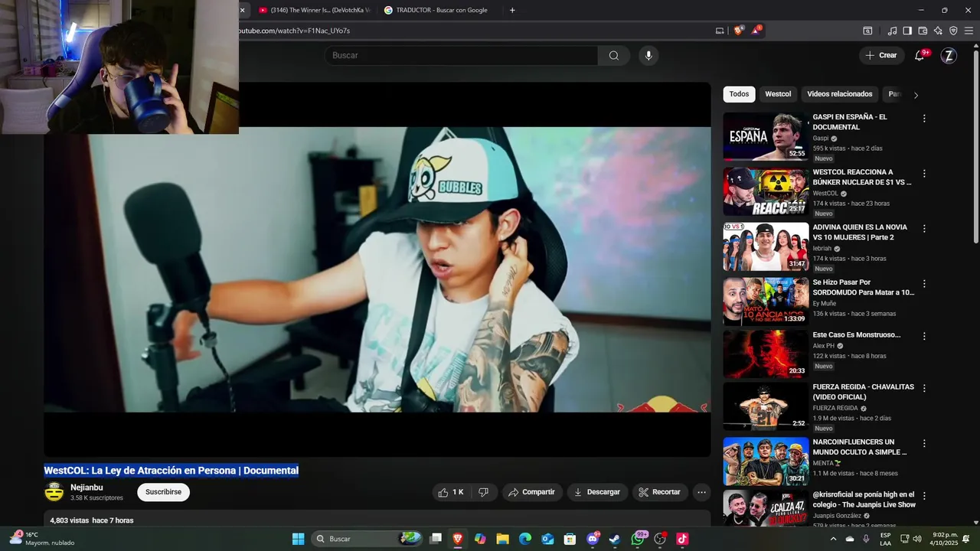Open the YouTube account avatar menu
Screen dimensions: 980x551
point(949,55)
